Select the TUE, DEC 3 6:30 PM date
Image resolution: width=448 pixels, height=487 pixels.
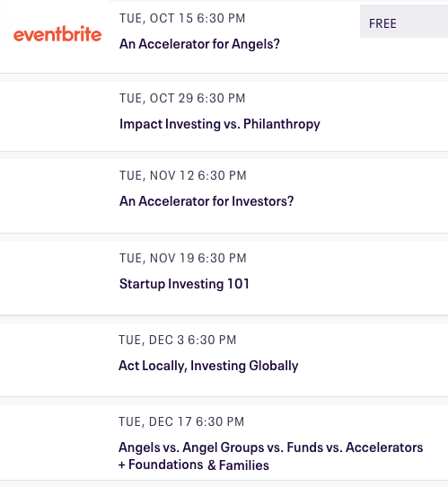pos(178,341)
